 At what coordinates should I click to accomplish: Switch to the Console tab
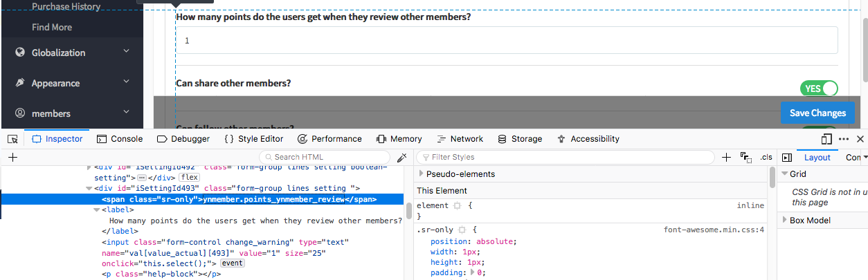[120, 139]
